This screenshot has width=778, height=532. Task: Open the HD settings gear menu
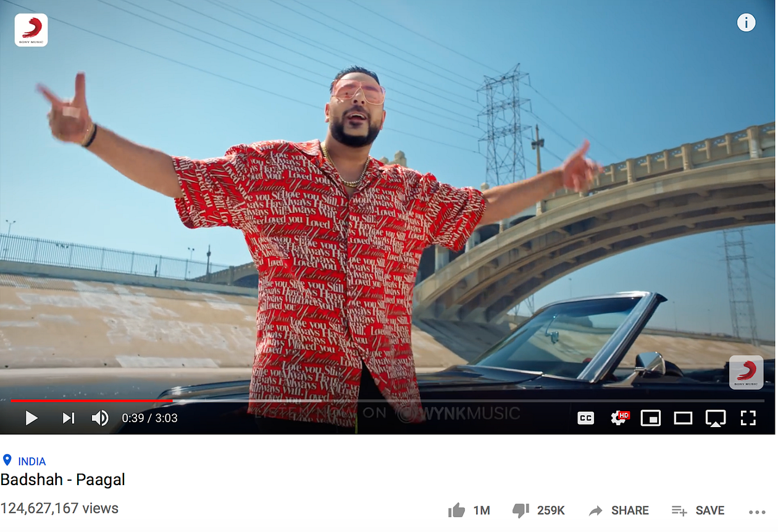(619, 418)
